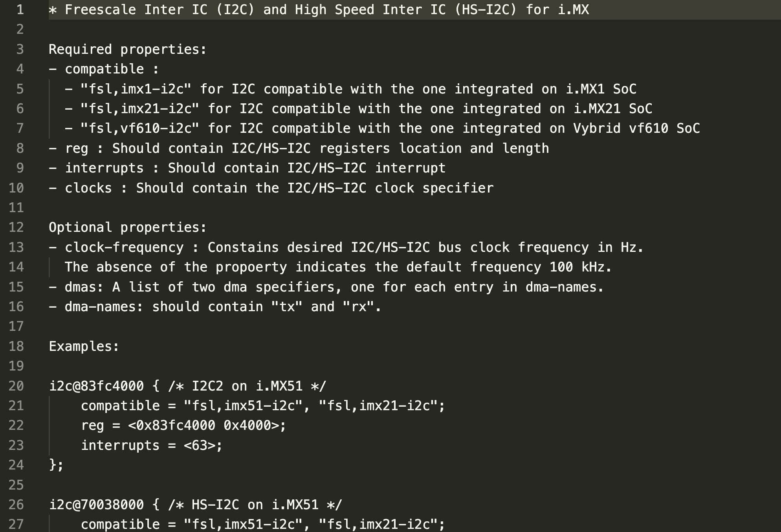Click the word "Freescale" in the first line
Screen dimensions: 781x532
[100, 10]
